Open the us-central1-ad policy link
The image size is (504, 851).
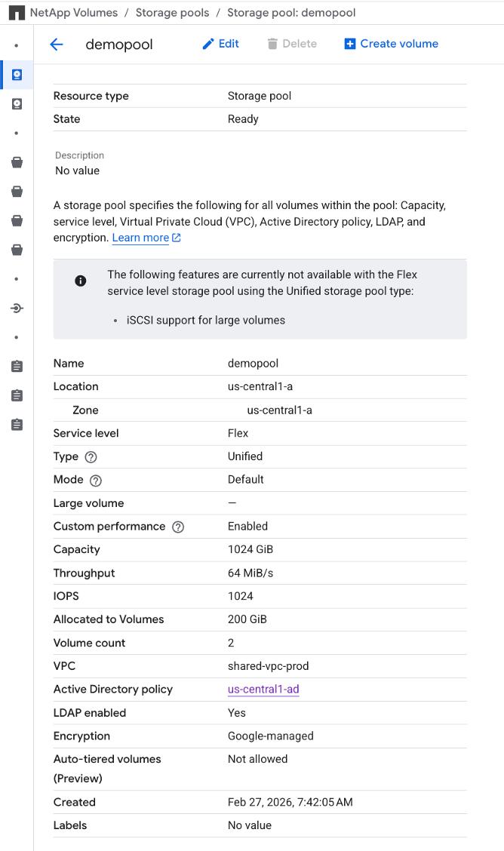(x=263, y=690)
